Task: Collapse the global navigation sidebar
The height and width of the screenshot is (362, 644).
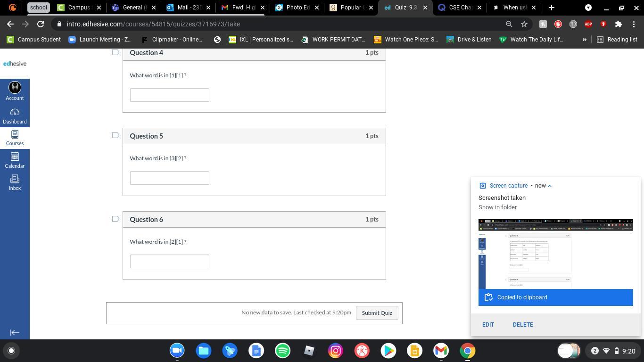Action: (15, 332)
